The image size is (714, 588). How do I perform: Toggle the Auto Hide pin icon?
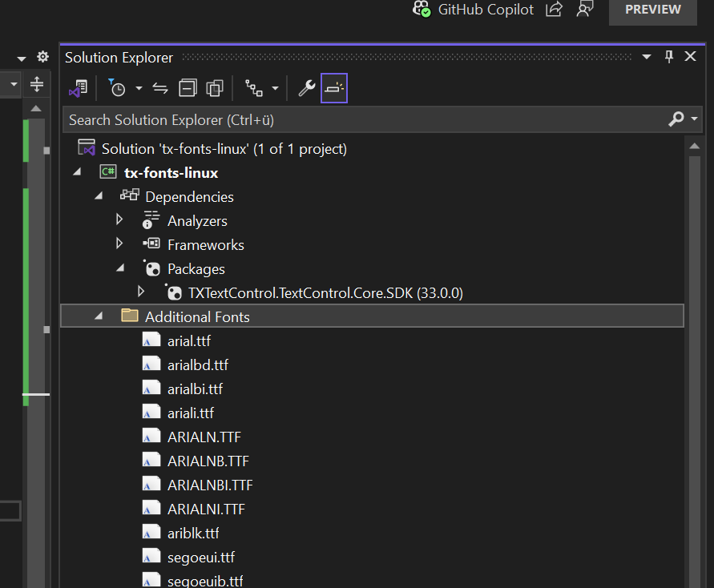point(669,57)
